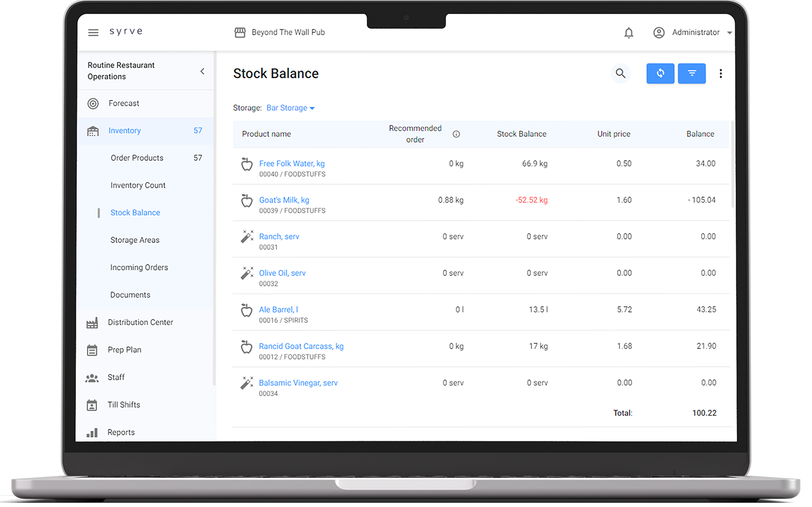
Task: Open the three-dot more options menu
Action: [x=720, y=74]
